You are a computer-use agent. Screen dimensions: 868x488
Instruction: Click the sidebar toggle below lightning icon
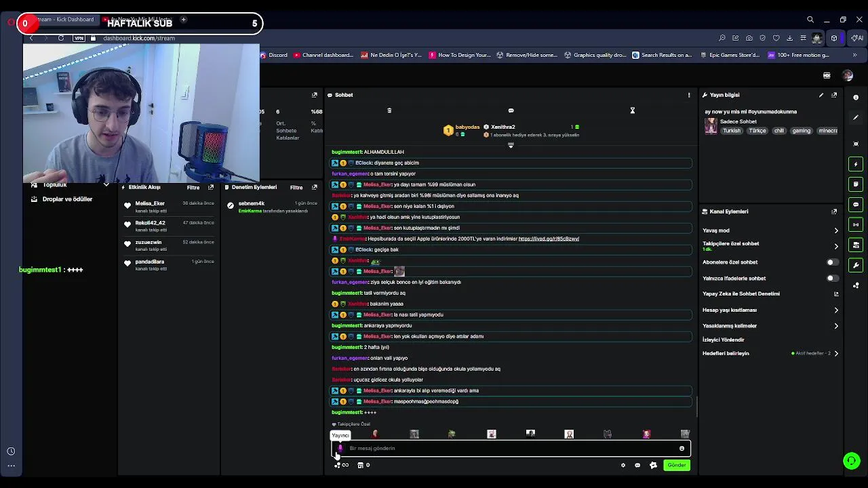coord(856,184)
